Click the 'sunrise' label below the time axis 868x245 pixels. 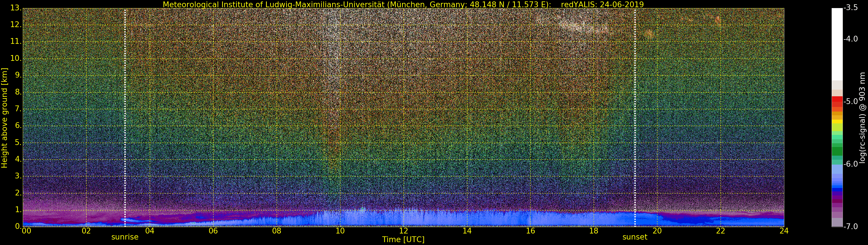tap(125, 237)
